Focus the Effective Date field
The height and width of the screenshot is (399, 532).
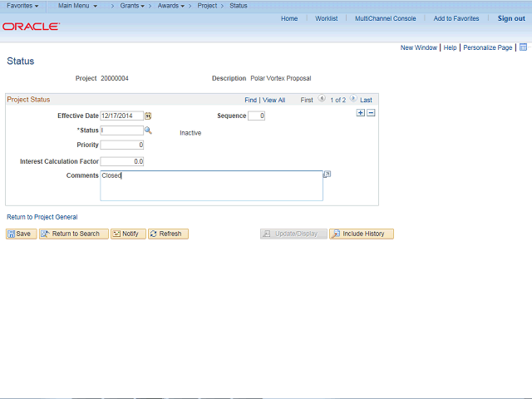(122, 116)
